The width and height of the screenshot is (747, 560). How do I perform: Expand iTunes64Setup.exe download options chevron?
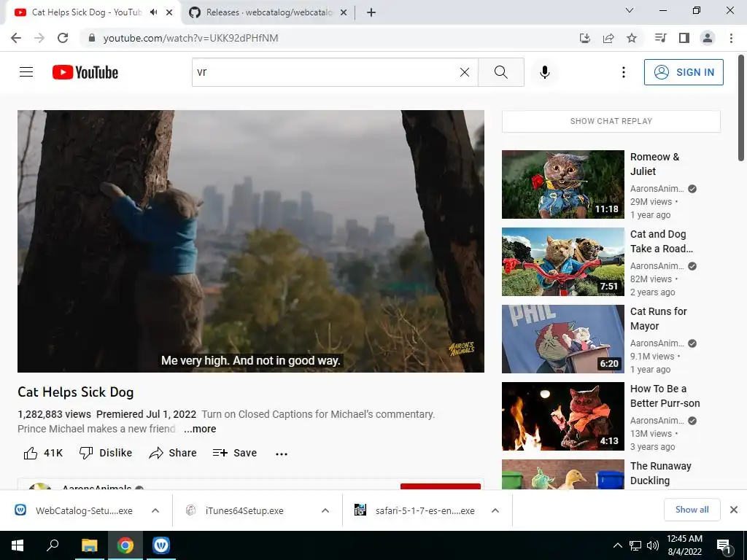click(x=325, y=510)
